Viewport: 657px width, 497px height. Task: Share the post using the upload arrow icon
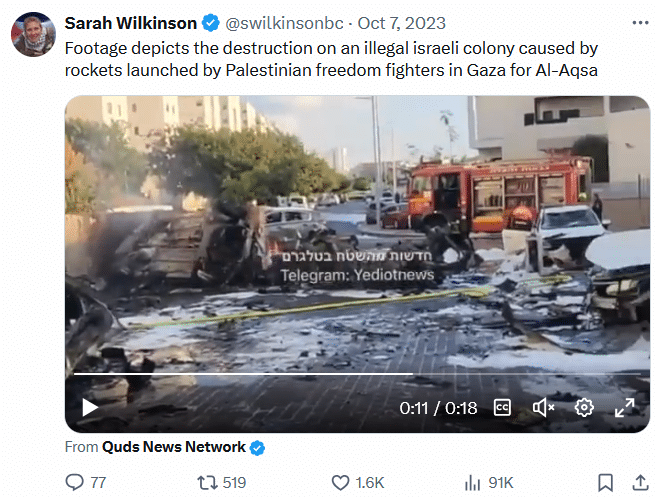tap(640, 482)
